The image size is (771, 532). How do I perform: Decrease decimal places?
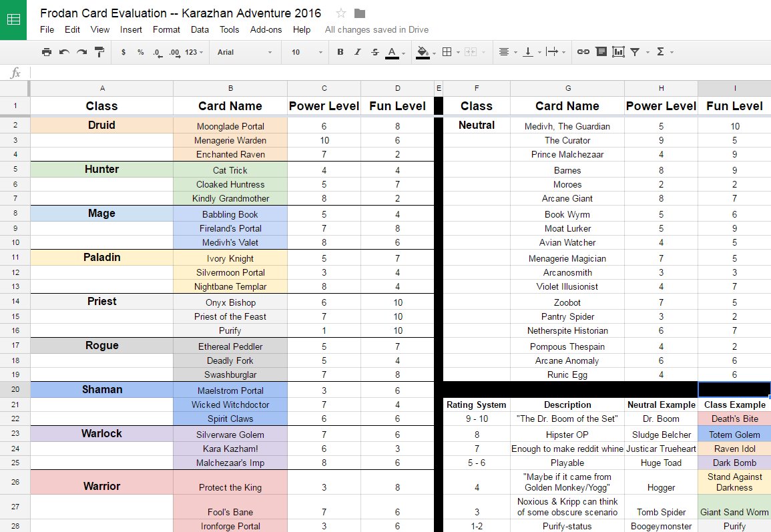[158, 52]
